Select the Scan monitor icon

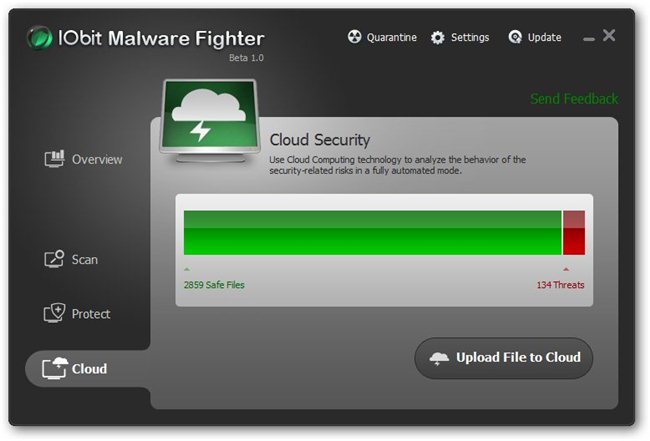[54, 259]
